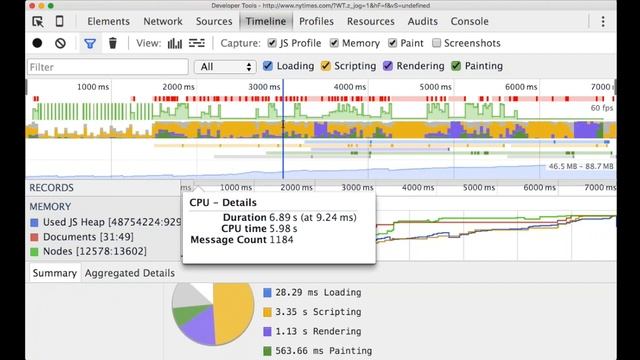The height and width of the screenshot is (360, 640).
Task: Open the Console panel tab
Action: coord(469,21)
